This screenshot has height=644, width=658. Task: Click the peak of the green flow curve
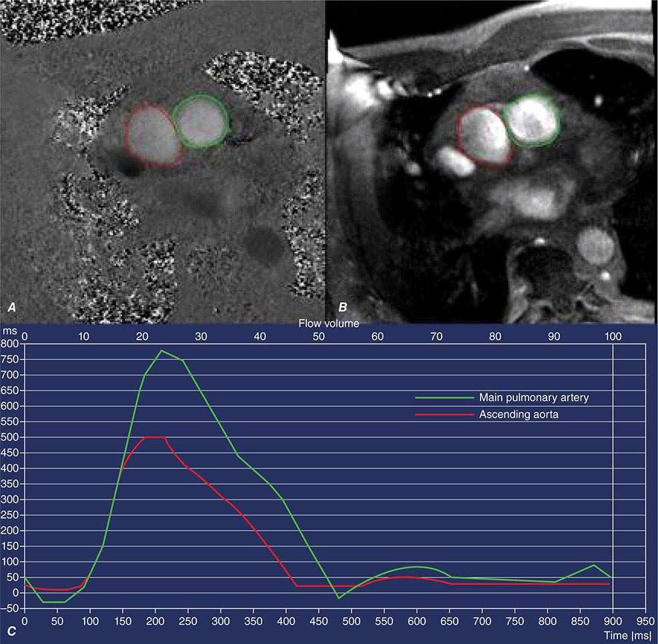(161, 350)
